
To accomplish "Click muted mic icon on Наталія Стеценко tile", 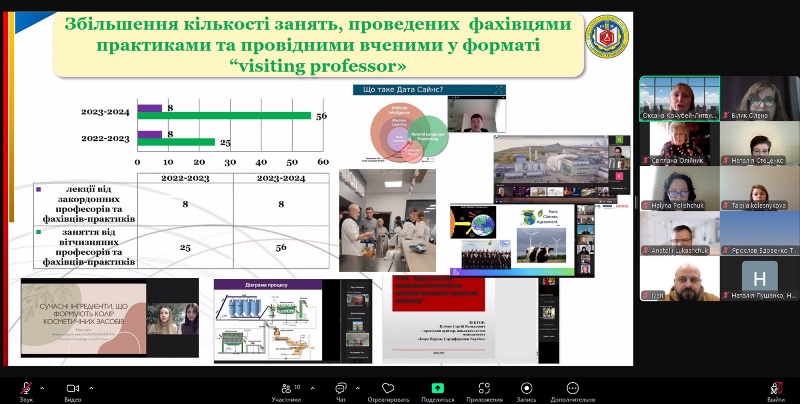I will tap(727, 161).
